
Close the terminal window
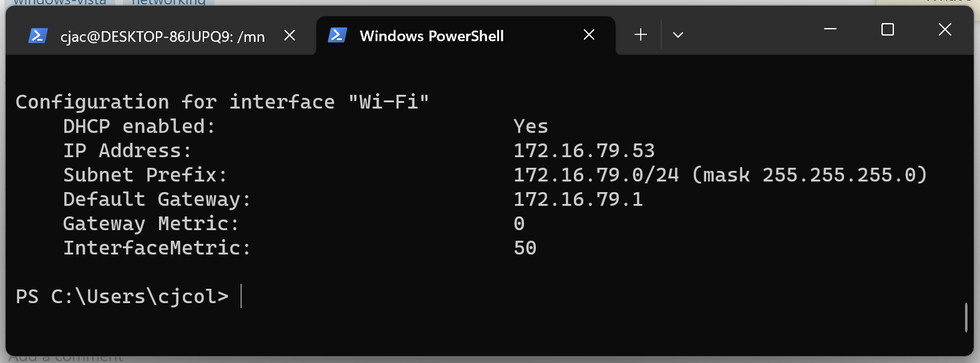(x=945, y=29)
